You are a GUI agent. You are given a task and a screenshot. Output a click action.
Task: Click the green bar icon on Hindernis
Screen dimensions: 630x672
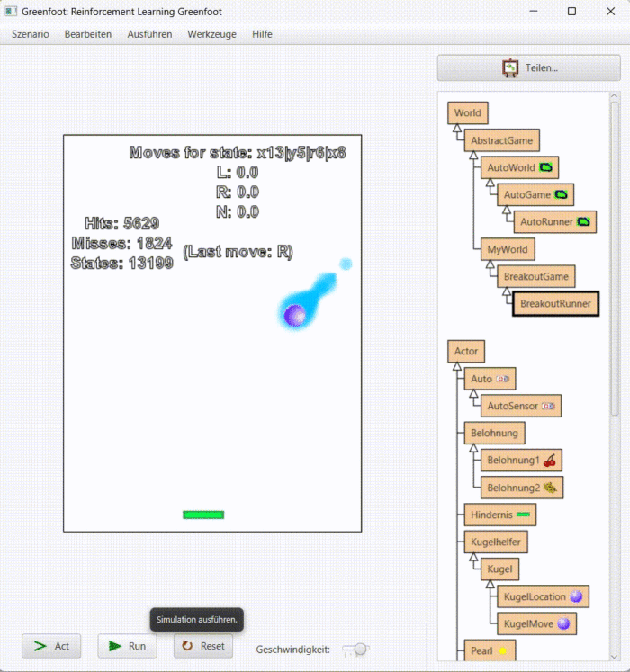point(522,515)
